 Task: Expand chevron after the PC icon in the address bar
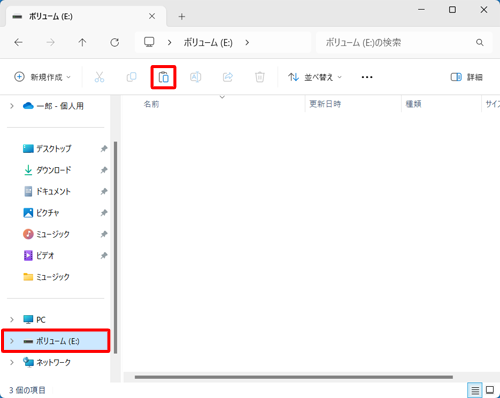[x=169, y=43]
